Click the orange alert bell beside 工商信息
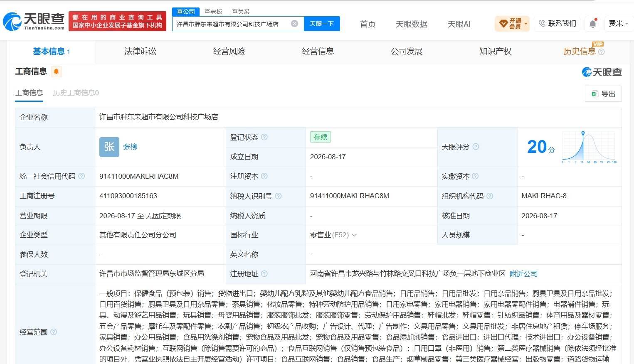The image size is (634, 364). click(x=56, y=71)
